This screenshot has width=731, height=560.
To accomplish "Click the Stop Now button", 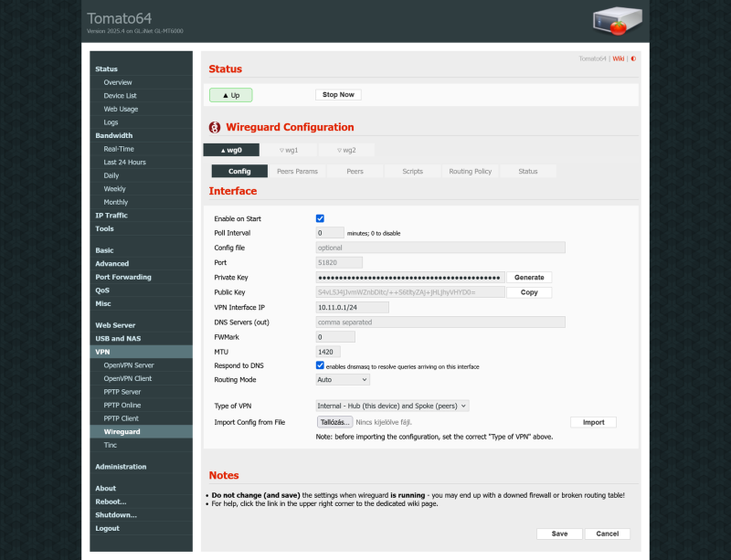I will (338, 95).
